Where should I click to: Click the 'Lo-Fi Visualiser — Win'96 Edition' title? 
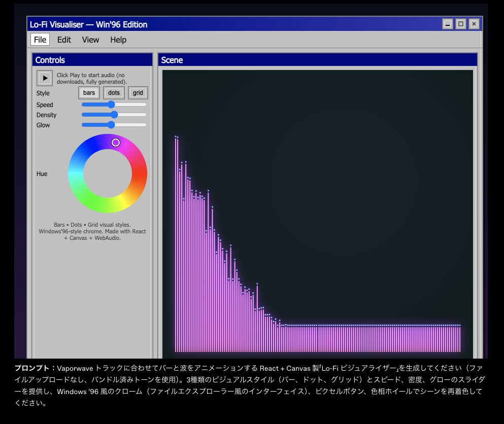click(x=88, y=25)
